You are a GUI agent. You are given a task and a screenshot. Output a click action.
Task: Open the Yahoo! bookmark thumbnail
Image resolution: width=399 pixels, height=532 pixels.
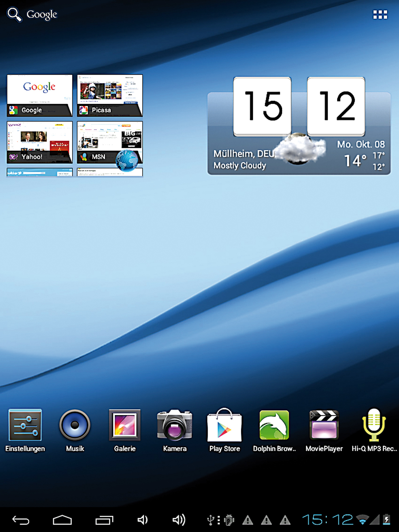click(x=40, y=142)
